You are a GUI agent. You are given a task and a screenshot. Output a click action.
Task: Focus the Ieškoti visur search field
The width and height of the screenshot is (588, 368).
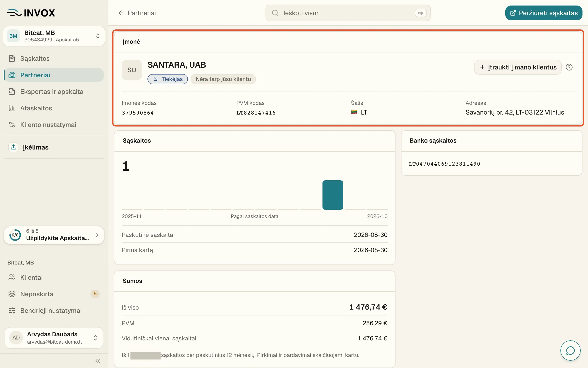point(348,13)
